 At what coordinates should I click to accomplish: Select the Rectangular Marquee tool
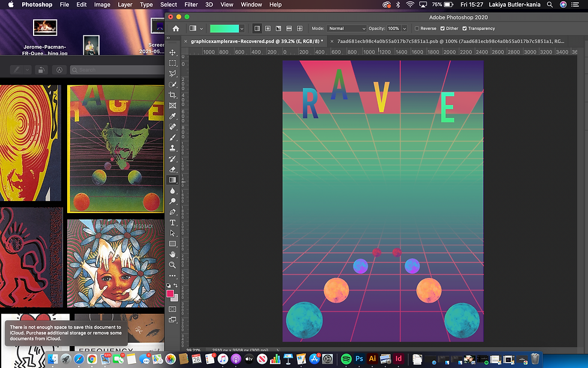pyautogui.click(x=173, y=63)
